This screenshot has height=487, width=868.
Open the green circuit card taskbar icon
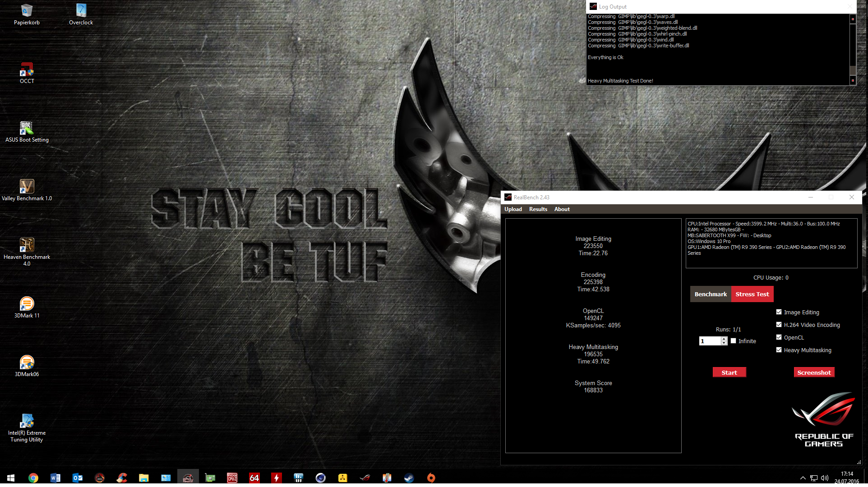pyautogui.click(x=210, y=478)
